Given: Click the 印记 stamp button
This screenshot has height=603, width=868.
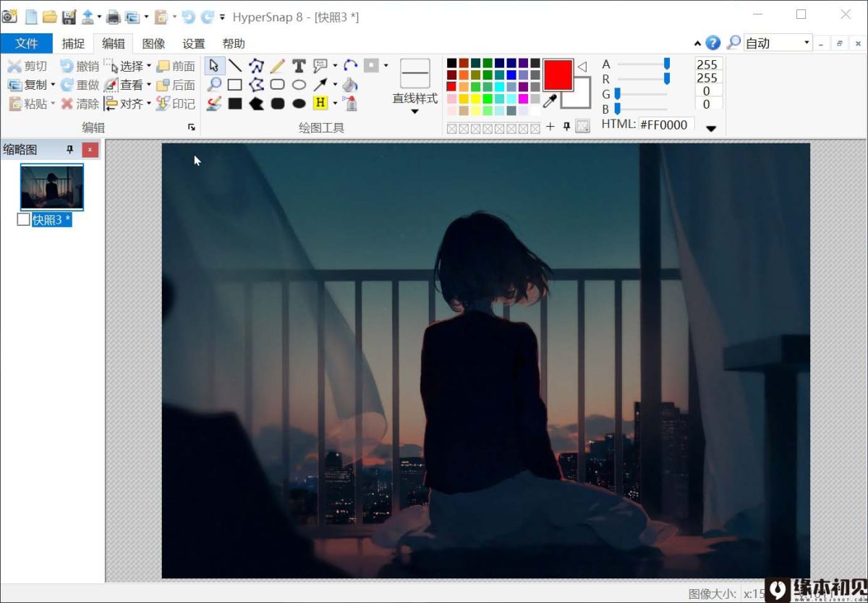Looking at the screenshot, I should pos(176,104).
